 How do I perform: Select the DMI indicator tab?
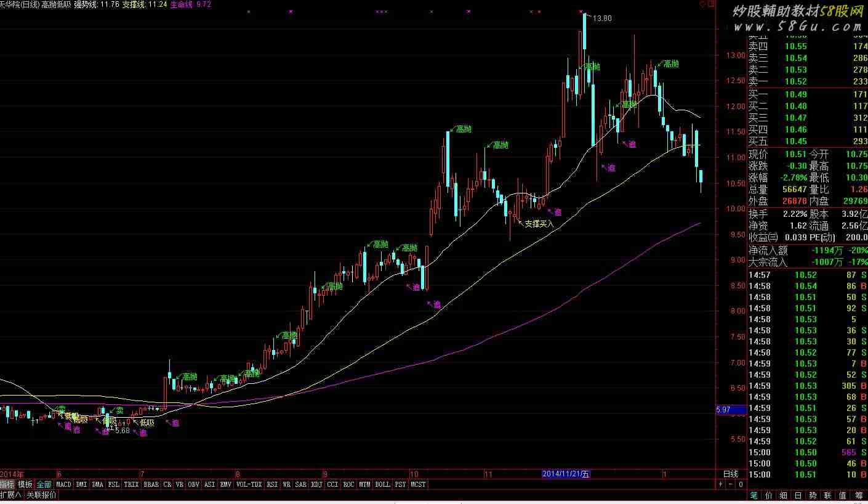tap(81, 484)
